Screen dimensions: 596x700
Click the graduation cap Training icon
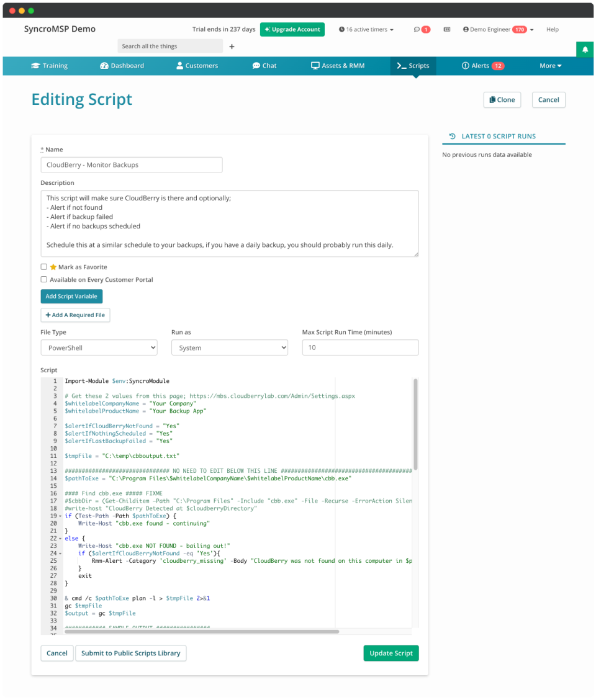coord(36,66)
